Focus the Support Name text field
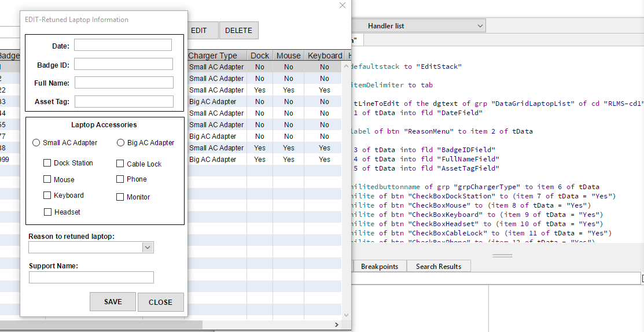This screenshot has width=644, height=332. click(x=91, y=278)
